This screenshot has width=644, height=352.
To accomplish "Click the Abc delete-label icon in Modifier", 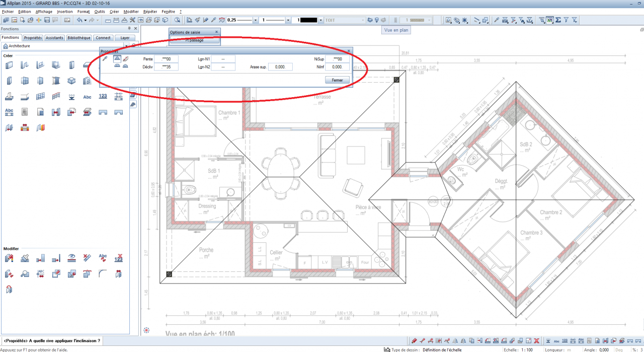I will (x=103, y=258).
